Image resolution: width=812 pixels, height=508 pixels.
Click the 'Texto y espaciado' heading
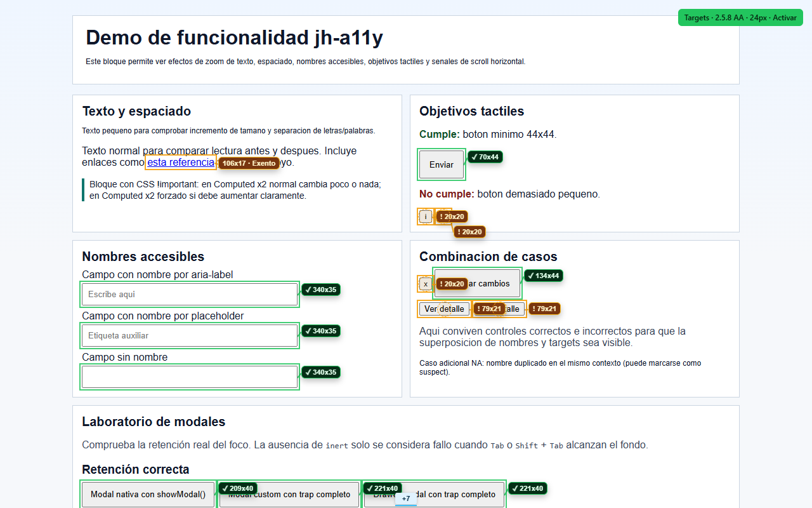point(136,111)
